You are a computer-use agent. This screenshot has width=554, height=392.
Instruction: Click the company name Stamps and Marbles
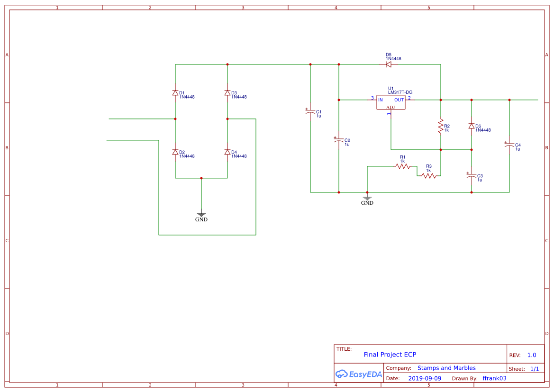[446, 368]
